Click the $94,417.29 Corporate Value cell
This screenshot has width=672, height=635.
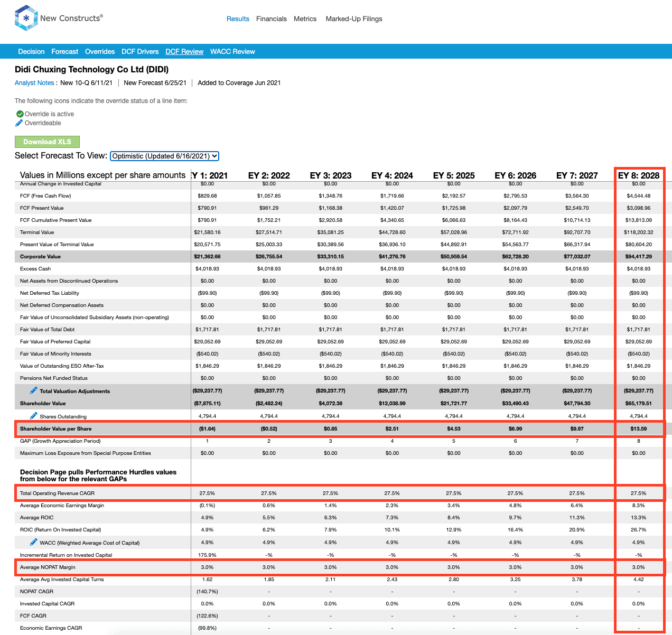[x=639, y=257]
